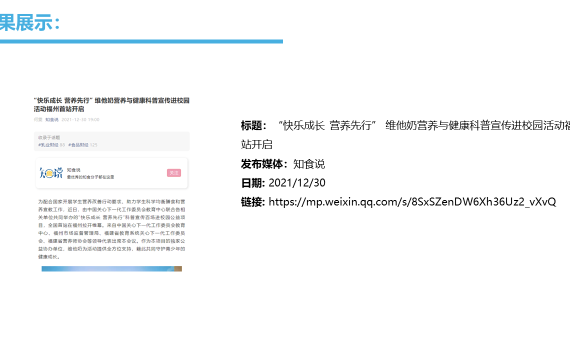Screen dimensions: 570x360
Task: Select the date text 2021/12/30
Action: pos(297,183)
